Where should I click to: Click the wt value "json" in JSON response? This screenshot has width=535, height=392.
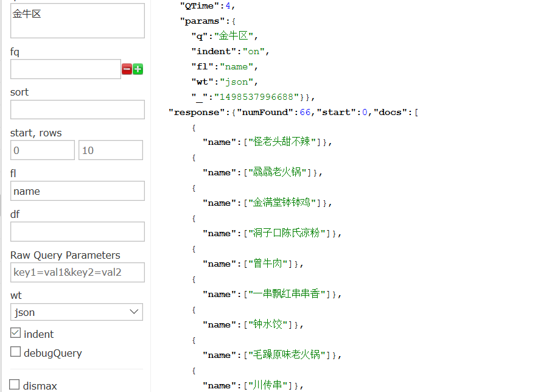236,82
